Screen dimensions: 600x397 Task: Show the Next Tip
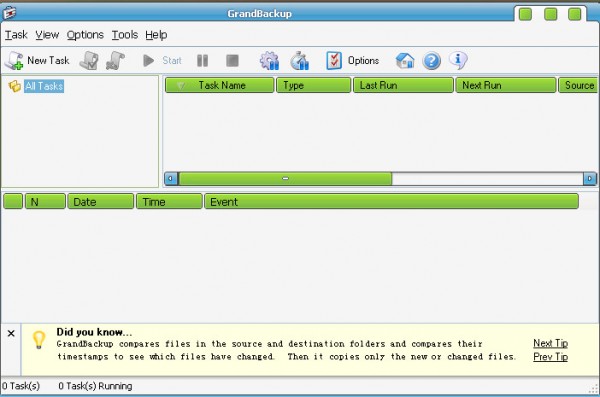550,343
